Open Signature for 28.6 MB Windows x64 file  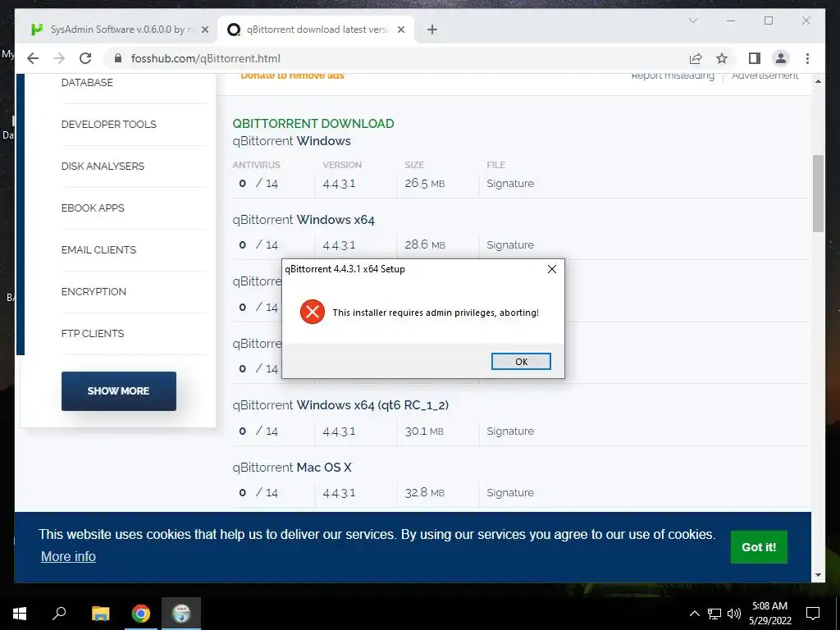coord(510,244)
